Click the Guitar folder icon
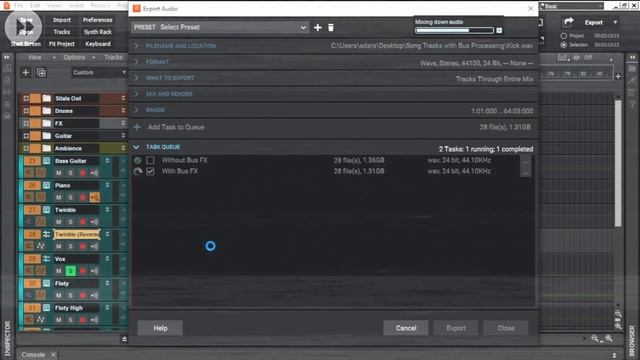 point(47,136)
